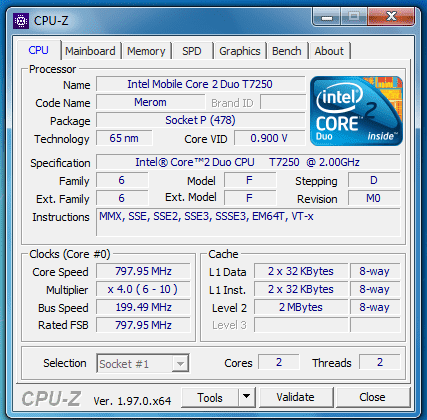Switch to the Graphics tab

click(240, 51)
